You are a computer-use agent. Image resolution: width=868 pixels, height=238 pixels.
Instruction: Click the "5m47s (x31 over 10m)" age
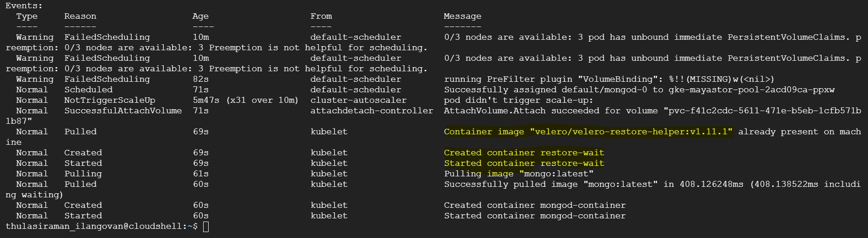click(245, 100)
